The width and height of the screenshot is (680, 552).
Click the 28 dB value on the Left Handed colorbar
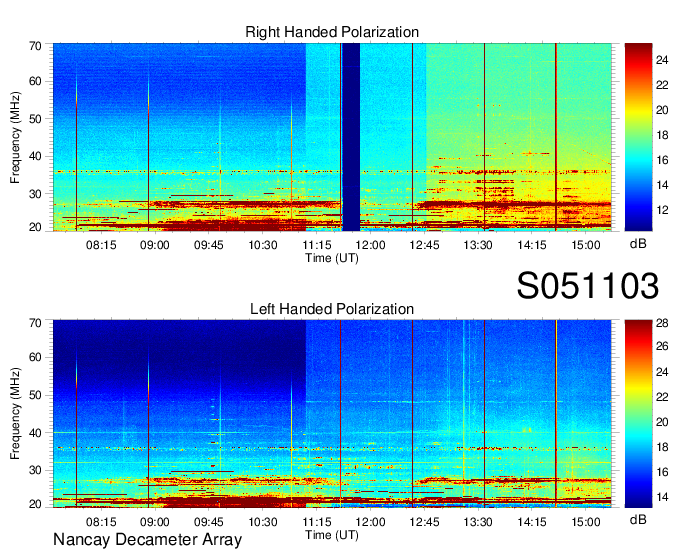click(x=662, y=323)
